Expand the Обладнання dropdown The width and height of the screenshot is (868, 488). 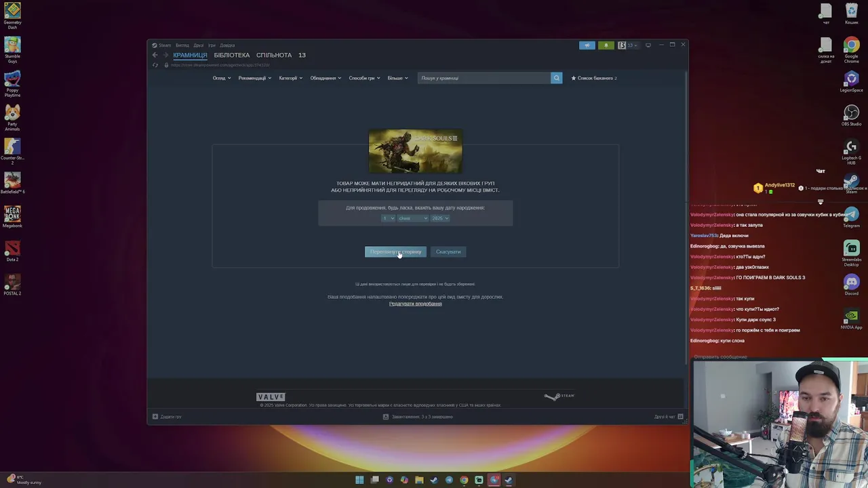tap(326, 78)
